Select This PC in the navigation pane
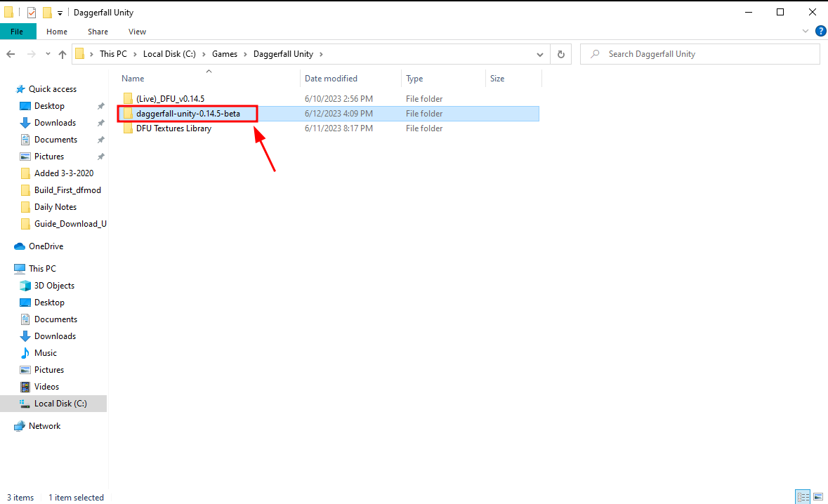The image size is (828, 504). coord(42,269)
